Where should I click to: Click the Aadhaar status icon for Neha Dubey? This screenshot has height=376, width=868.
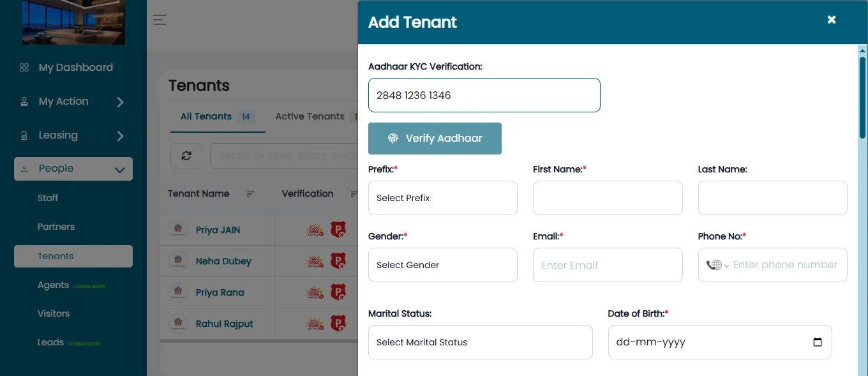point(315,261)
